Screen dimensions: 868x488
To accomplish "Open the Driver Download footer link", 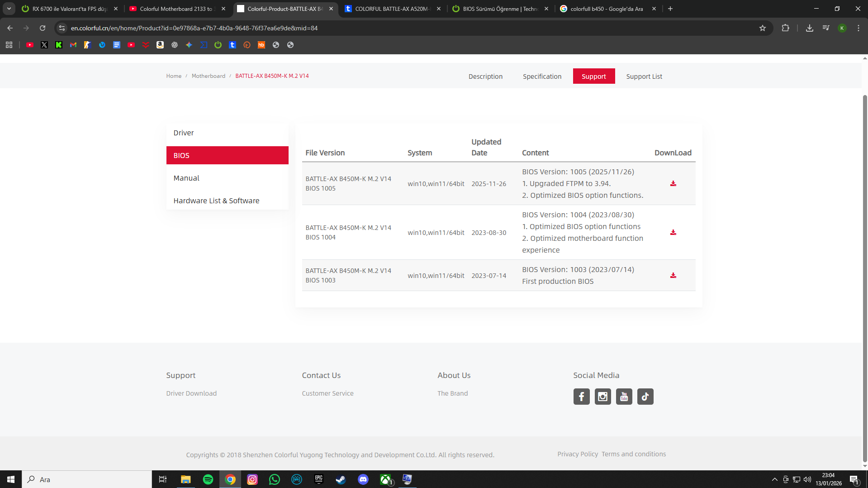I will point(191,393).
